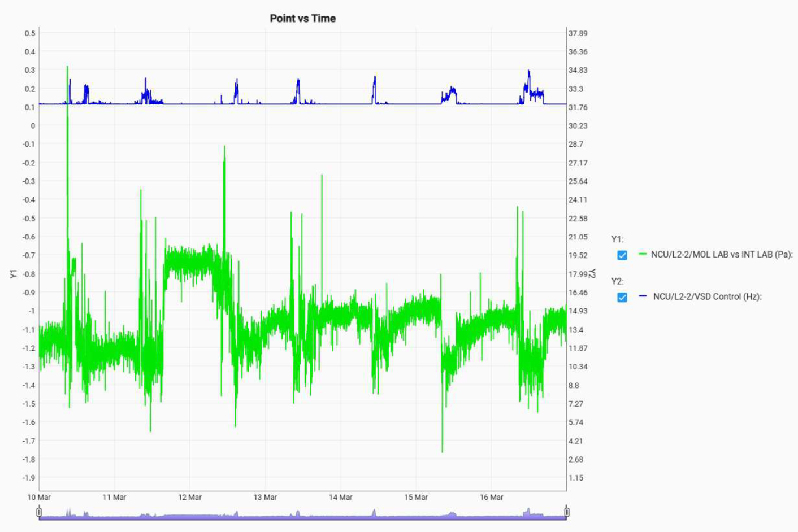Viewport: 798px width, 532px height.
Task: Click the rotated Y1 axis title on left
Action: (14, 274)
